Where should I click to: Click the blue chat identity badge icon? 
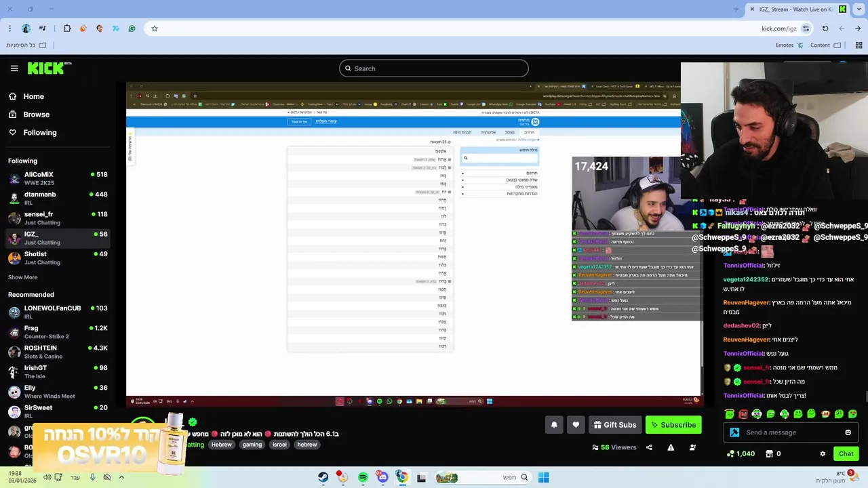coord(734,432)
